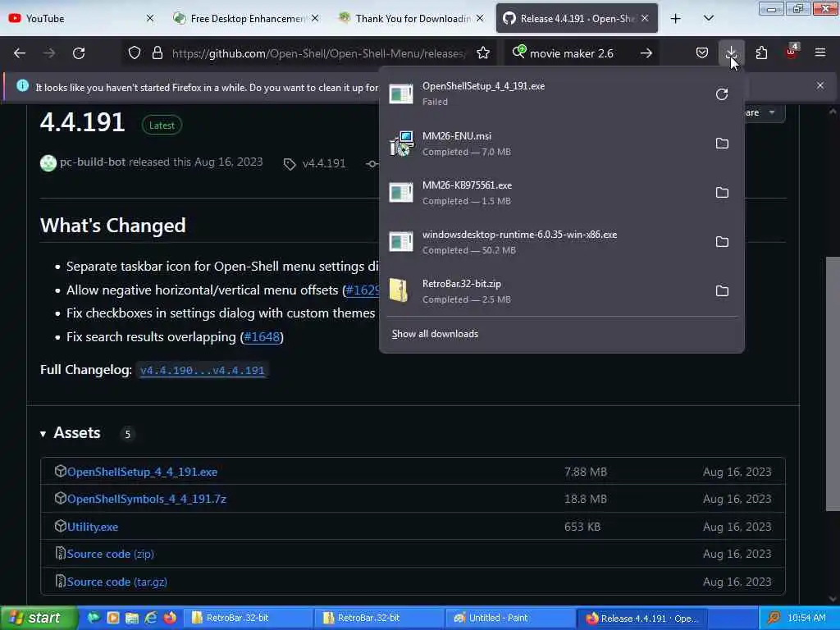The image size is (840, 630).
Task: Download OpenShellSymbols_4_4_191.7z asset
Action: [x=146, y=499]
